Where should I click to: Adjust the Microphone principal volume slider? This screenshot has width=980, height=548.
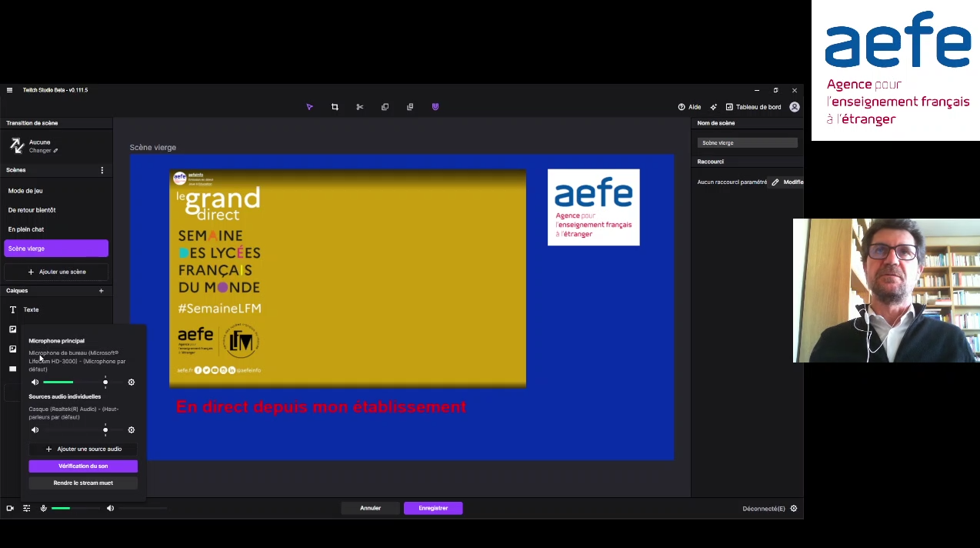(105, 382)
